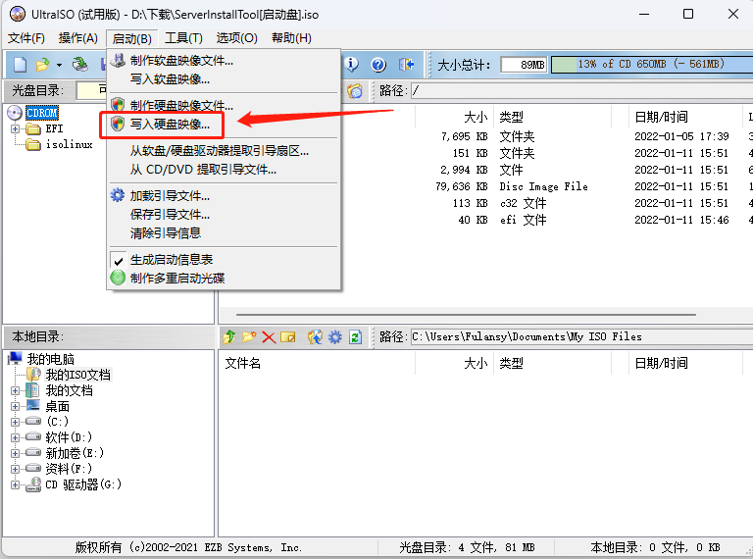This screenshot has height=560, width=753.
Task: Expand the 软件(D:) drive node
Action: pos(15,437)
